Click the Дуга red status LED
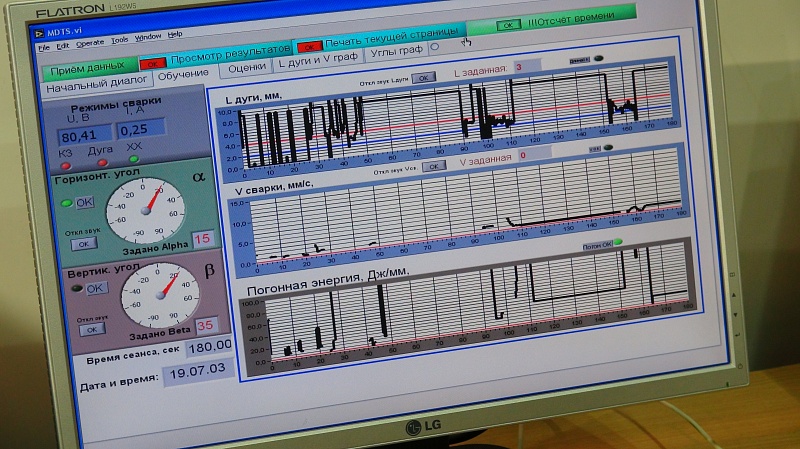The image size is (800, 449). 102,162
